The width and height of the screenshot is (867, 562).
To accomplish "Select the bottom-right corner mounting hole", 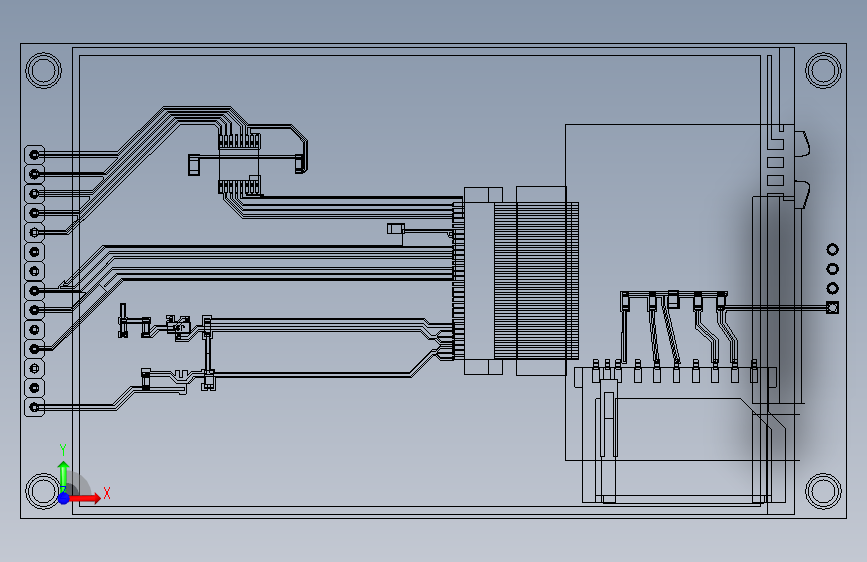I will click(x=823, y=491).
